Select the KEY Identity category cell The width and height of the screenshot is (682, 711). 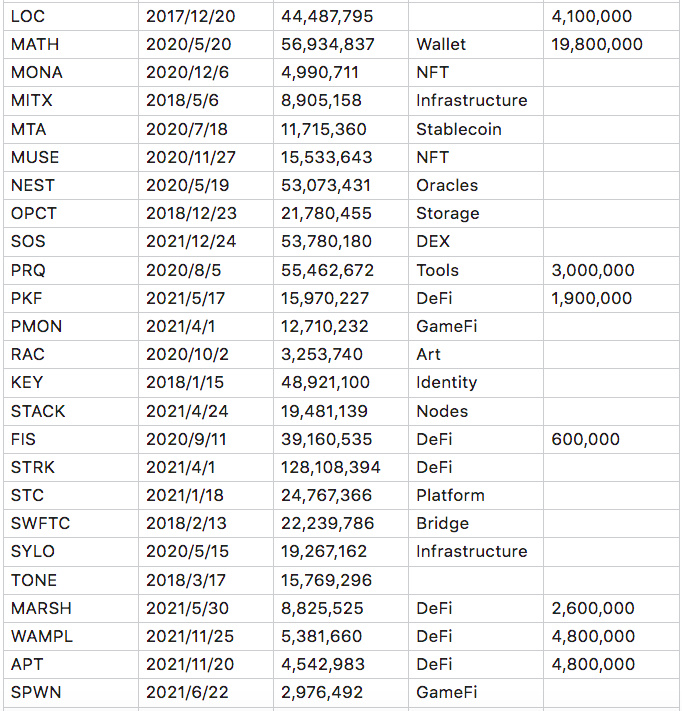[x=476, y=383]
